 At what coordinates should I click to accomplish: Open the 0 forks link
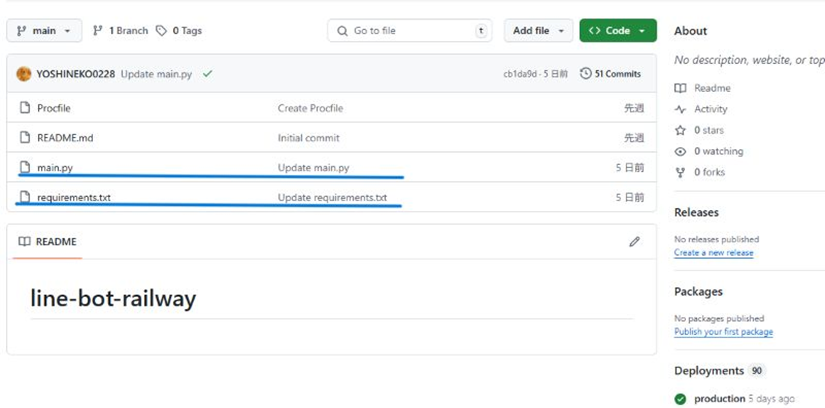(x=709, y=172)
